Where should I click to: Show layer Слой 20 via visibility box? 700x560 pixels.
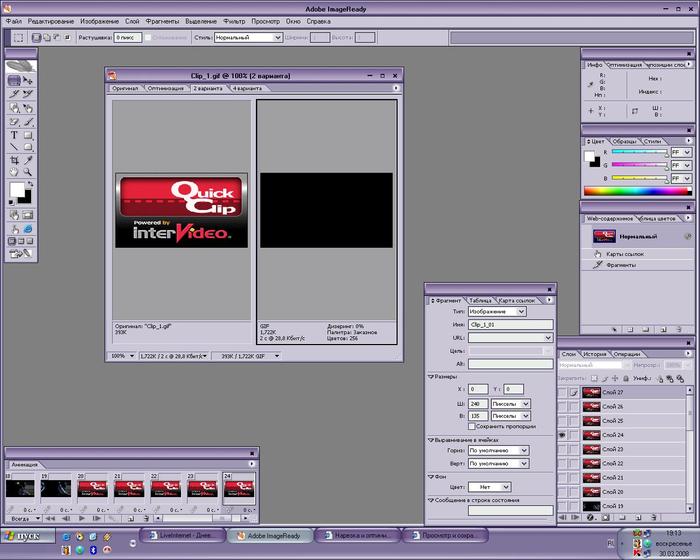point(562,492)
